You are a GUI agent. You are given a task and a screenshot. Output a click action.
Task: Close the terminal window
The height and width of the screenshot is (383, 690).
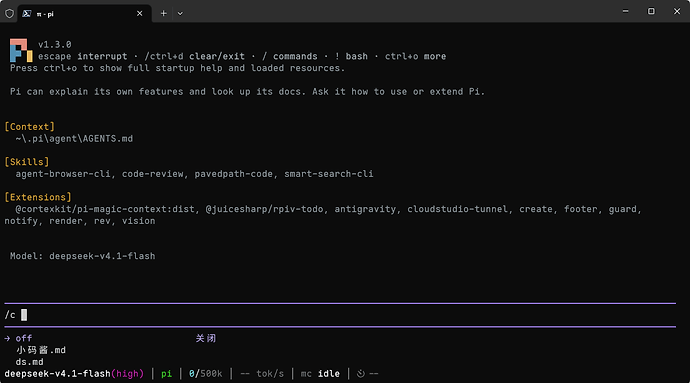[677, 11]
